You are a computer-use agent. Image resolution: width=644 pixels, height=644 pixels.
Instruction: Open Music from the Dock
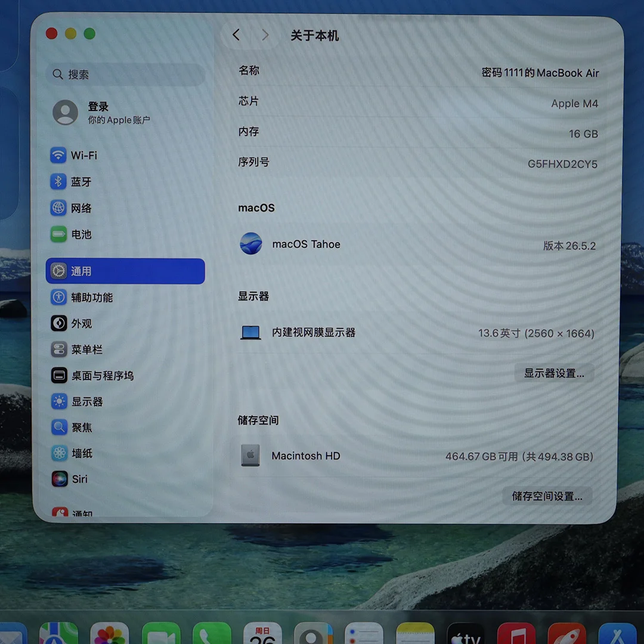tap(516, 633)
